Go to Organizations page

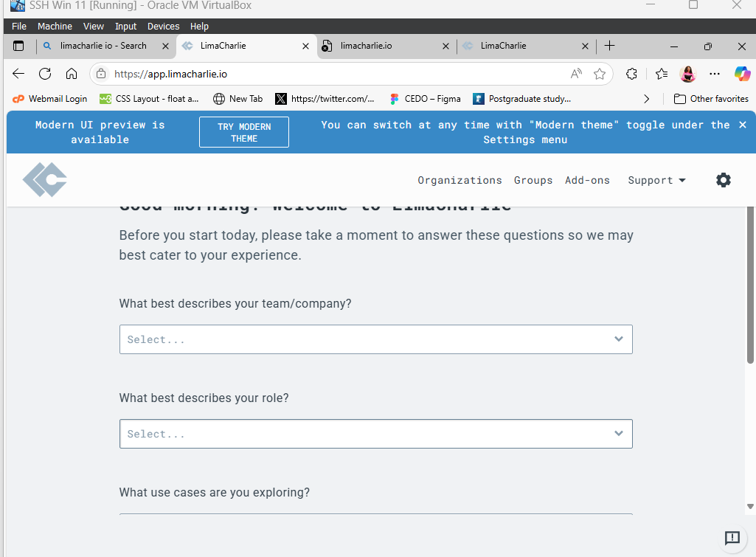tap(460, 180)
